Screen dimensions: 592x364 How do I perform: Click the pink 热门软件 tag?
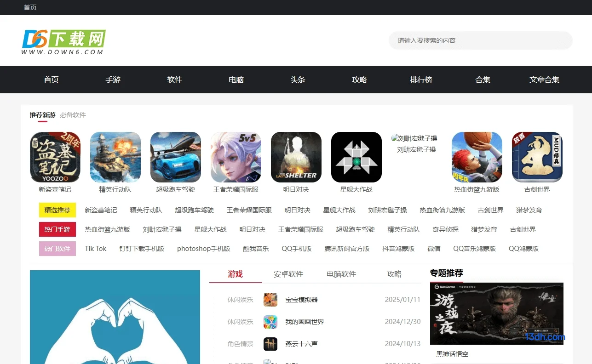[x=57, y=249]
